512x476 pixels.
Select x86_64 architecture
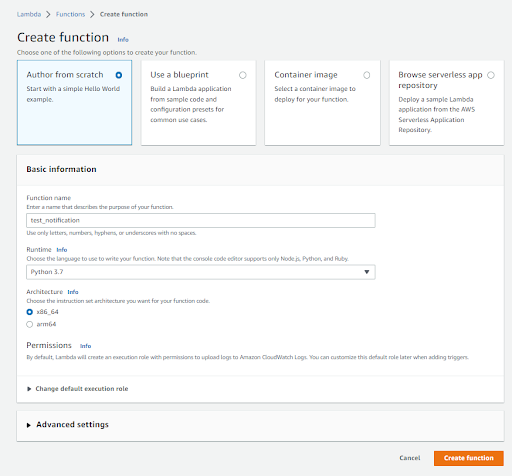(x=30, y=312)
